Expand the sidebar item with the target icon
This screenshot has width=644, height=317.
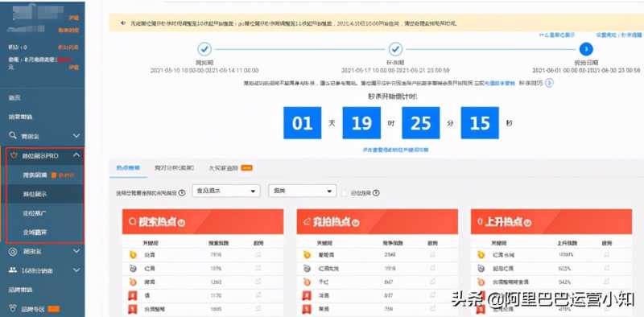76,251
